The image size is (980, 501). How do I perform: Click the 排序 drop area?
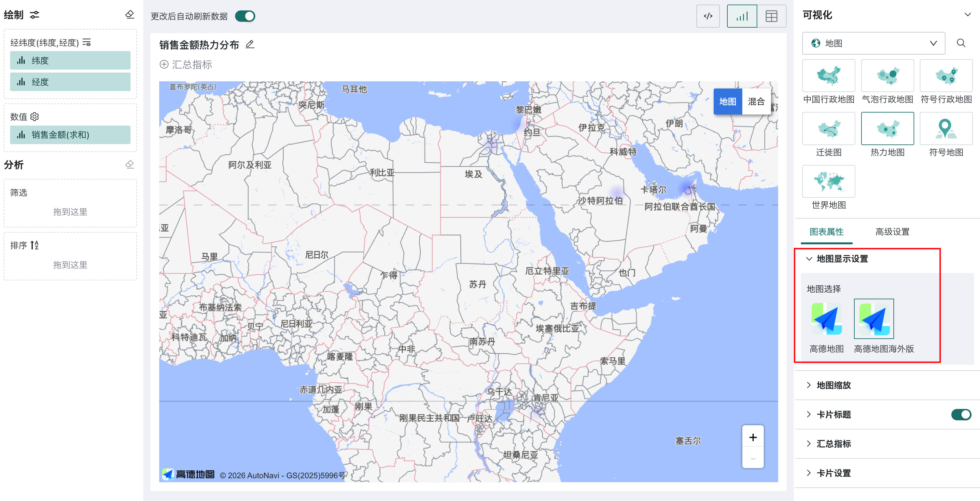70,264
